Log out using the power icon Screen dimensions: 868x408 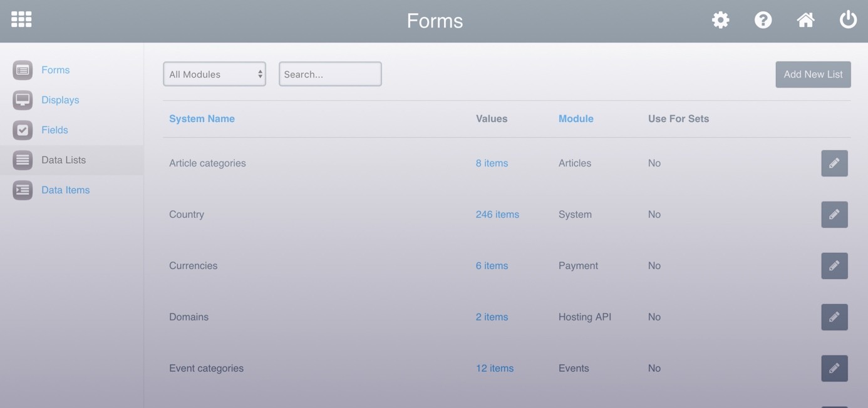(848, 20)
